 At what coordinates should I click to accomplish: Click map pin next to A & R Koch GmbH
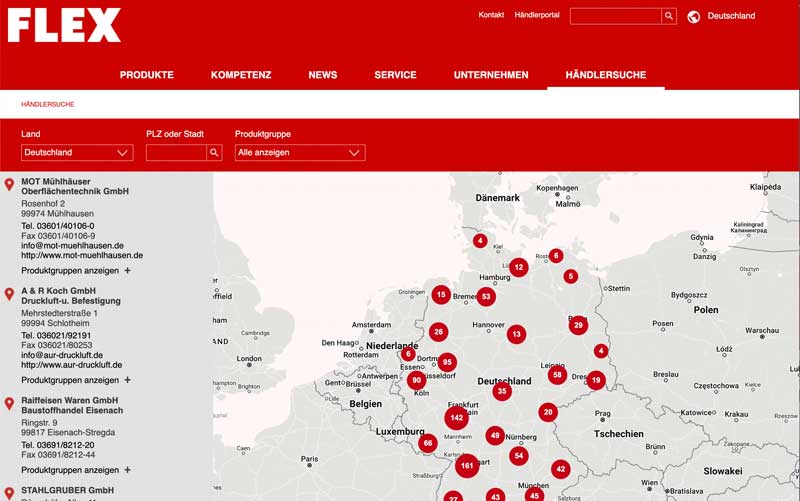tap(9, 294)
